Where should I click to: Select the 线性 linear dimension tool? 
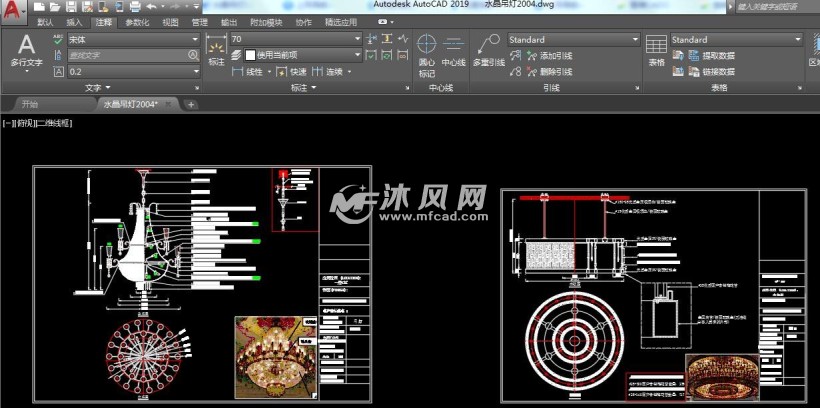point(248,72)
